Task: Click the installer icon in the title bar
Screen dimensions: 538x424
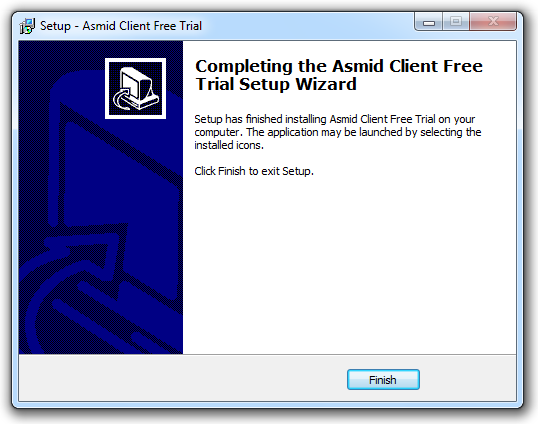Action: (x=27, y=26)
